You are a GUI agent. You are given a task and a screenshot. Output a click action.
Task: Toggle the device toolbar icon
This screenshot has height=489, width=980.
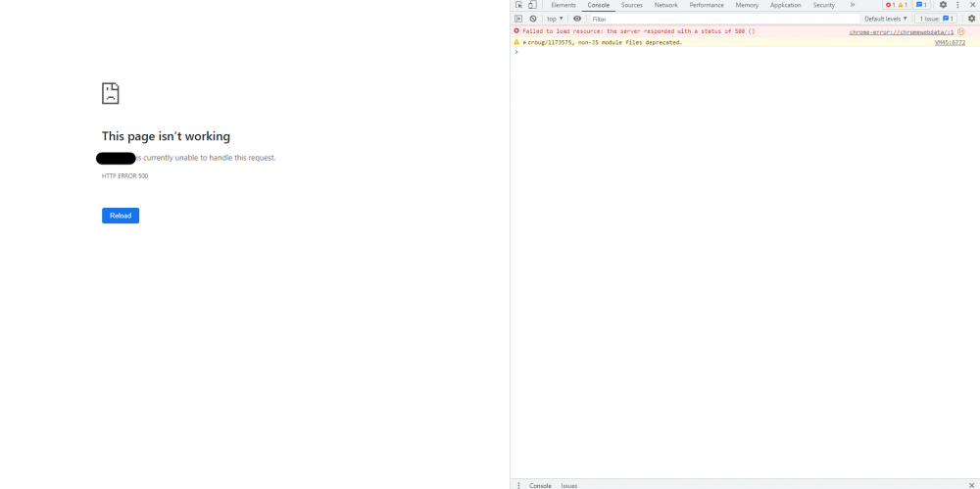[532, 5]
